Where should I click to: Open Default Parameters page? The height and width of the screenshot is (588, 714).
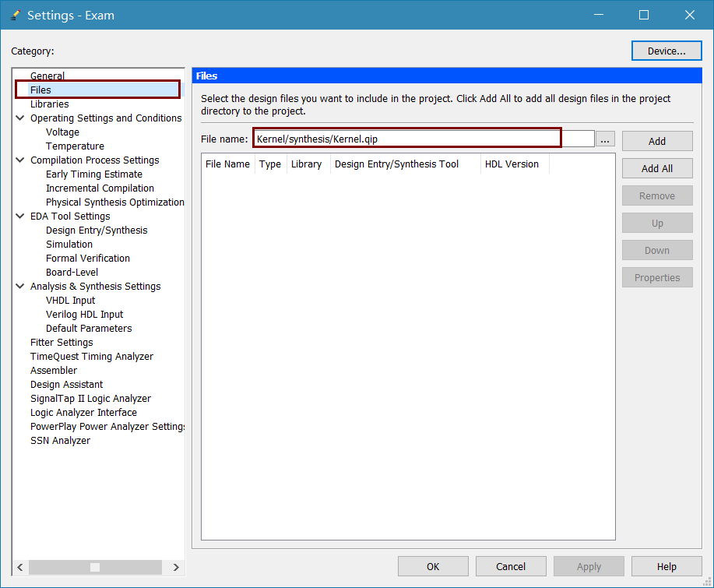click(89, 329)
